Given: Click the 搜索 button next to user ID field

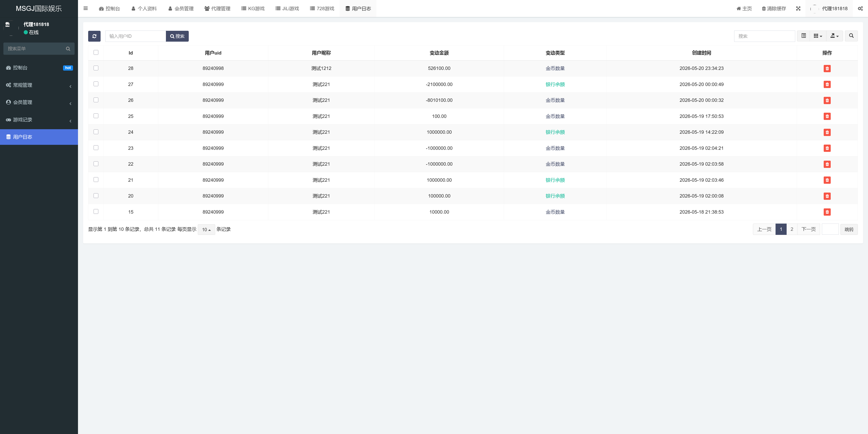Looking at the screenshot, I should point(177,36).
